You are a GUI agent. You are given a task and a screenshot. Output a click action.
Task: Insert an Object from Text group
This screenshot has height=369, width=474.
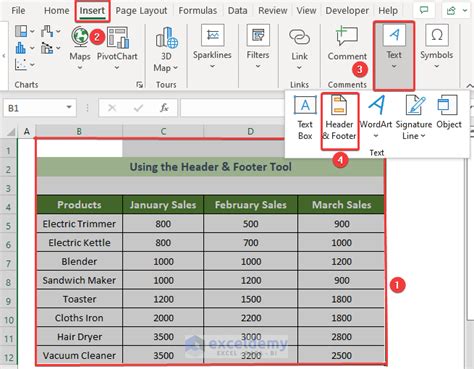coord(449,113)
